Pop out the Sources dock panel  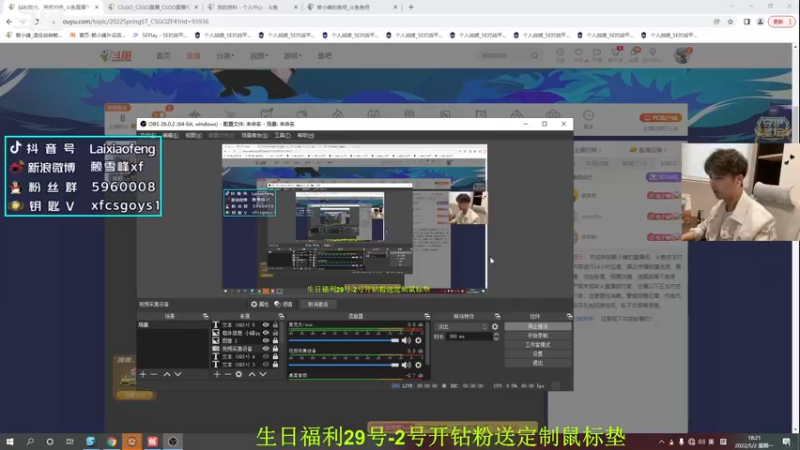click(281, 316)
